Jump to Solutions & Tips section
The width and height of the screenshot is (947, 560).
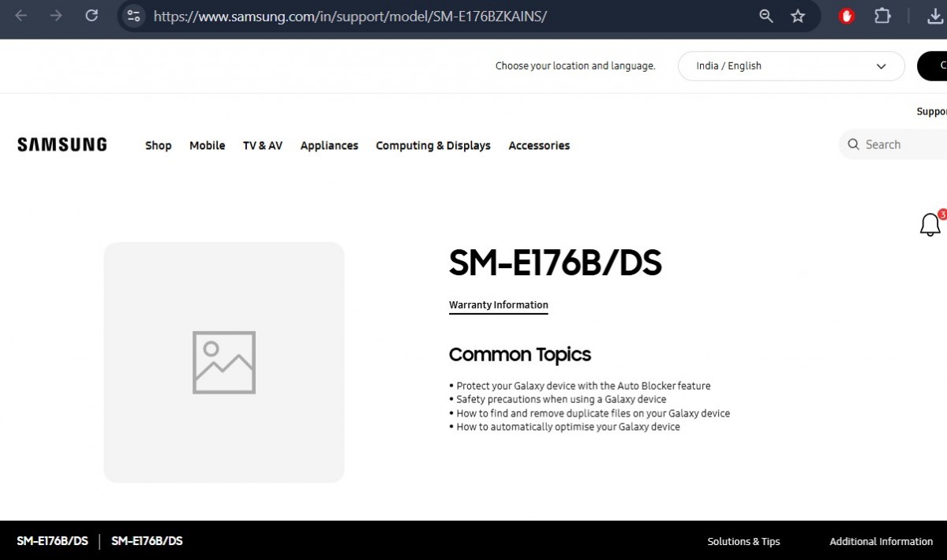[x=743, y=541]
